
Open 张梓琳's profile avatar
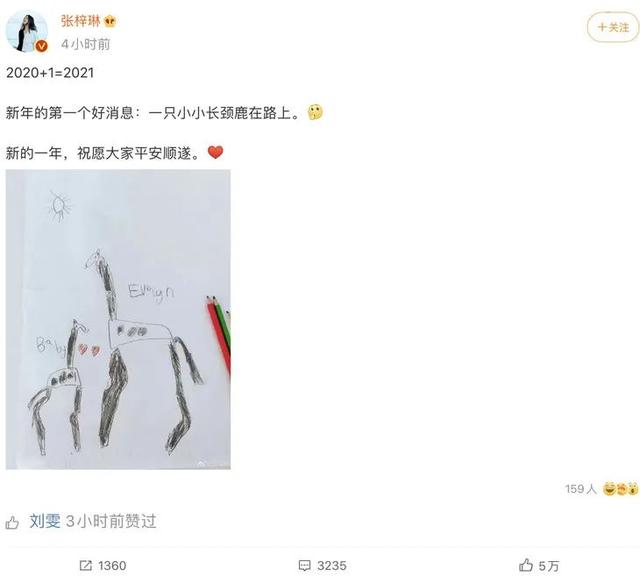click(27, 32)
